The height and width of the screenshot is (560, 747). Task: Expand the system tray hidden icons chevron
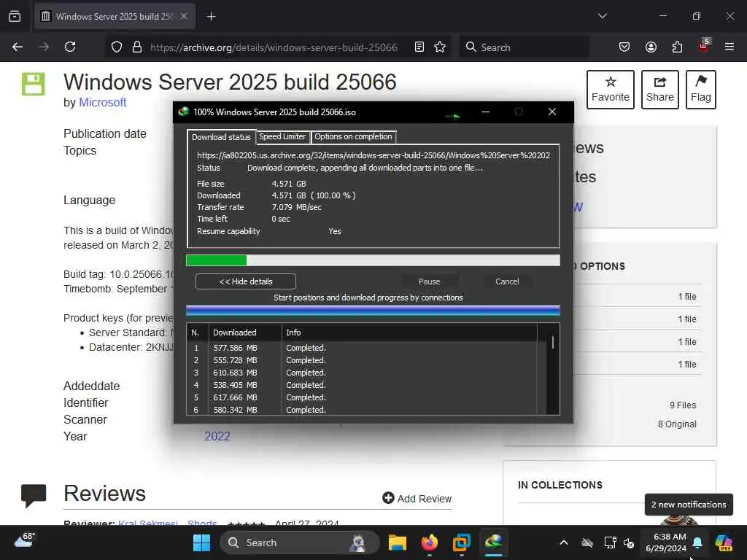click(x=564, y=542)
